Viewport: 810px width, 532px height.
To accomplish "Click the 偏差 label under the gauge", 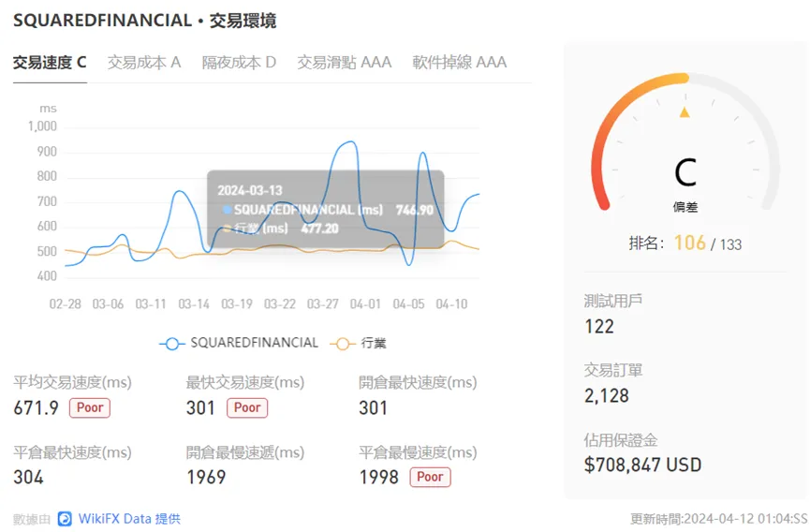I will [685, 207].
